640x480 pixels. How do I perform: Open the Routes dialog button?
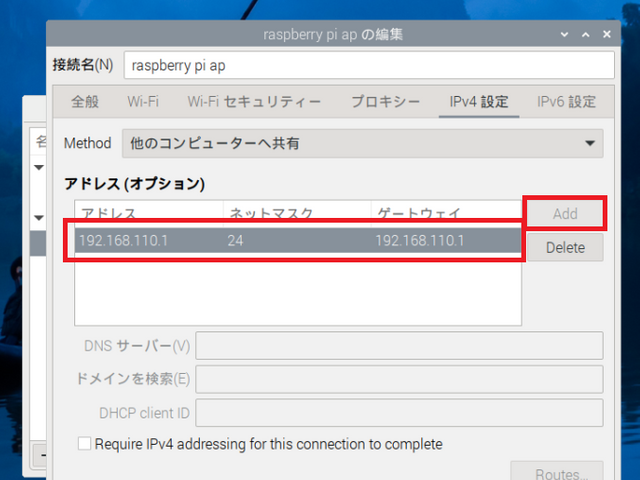(x=557, y=473)
